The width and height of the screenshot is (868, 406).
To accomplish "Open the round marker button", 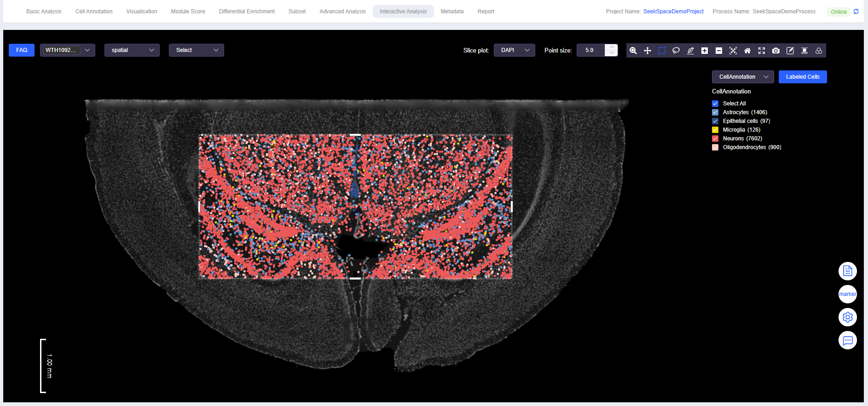I will click(x=847, y=294).
